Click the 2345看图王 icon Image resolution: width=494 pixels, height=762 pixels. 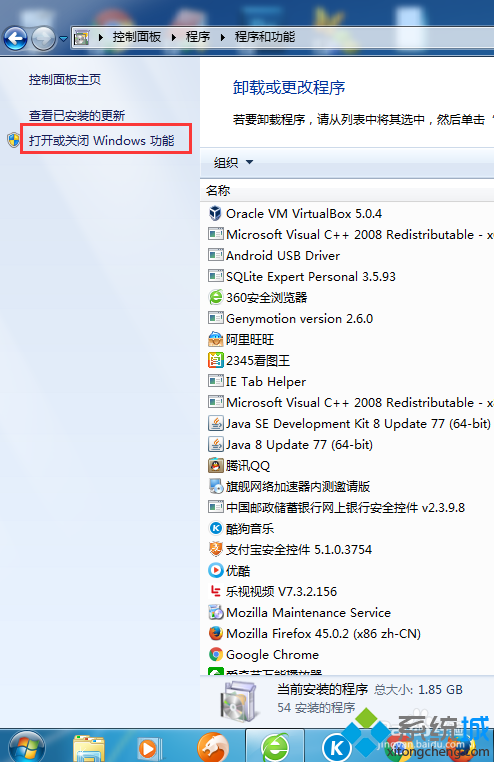coord(215,360)
